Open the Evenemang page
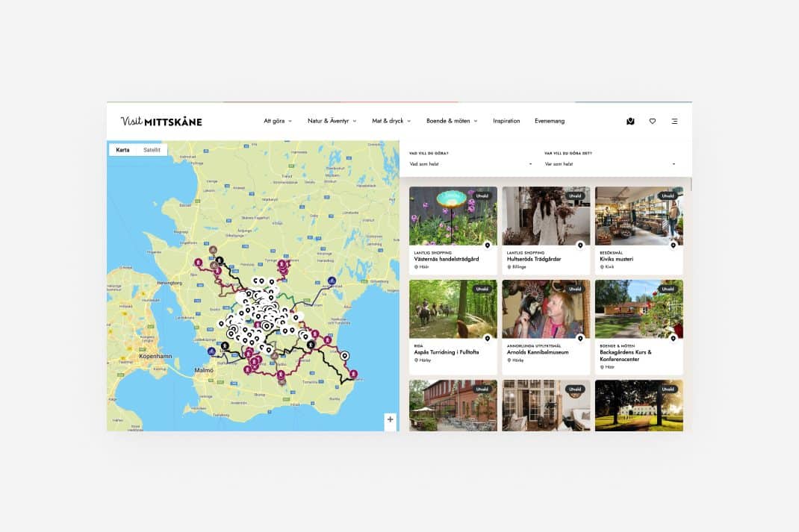Screen dimensions: 799x532 [x=550, y=121]
